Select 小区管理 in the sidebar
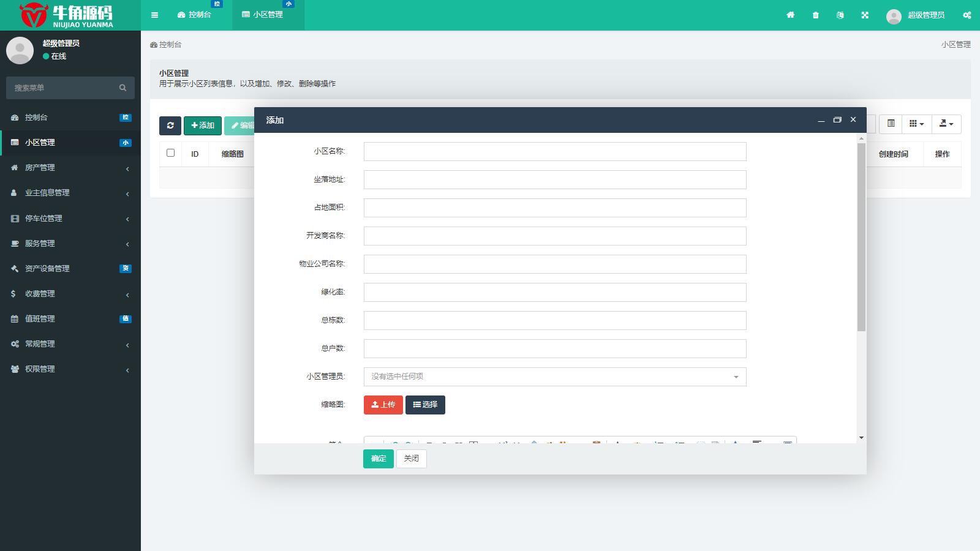This screenshot has height=551, width=980. pyautogui.click(x=70, y=143)
